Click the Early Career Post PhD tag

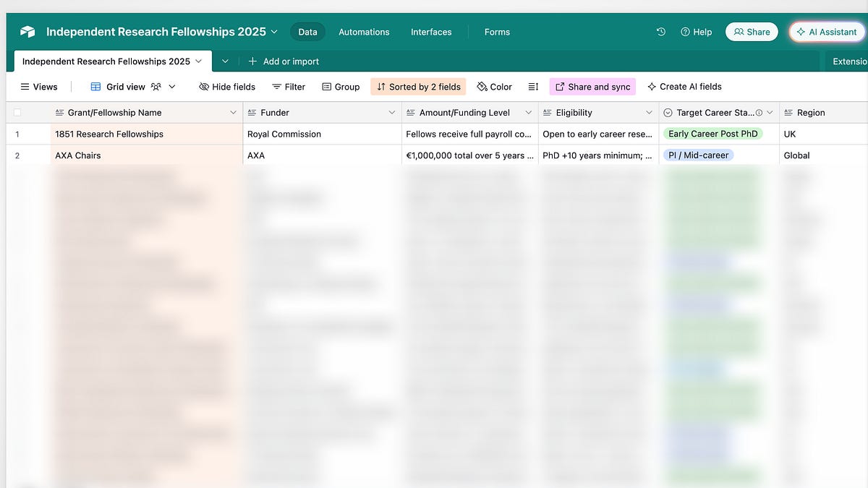pos(712,134)
